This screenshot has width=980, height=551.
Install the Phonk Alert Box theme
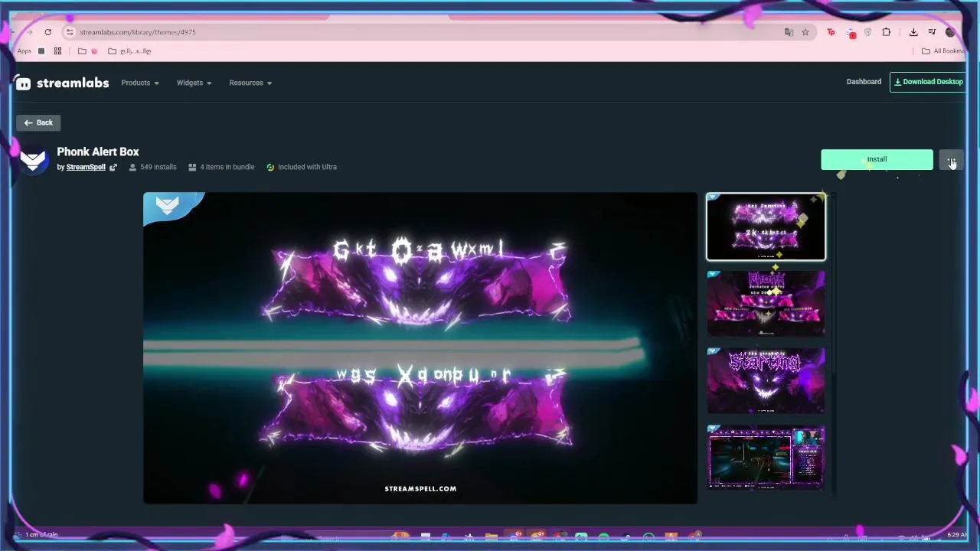pyautogui.click(x=877, y=159)
